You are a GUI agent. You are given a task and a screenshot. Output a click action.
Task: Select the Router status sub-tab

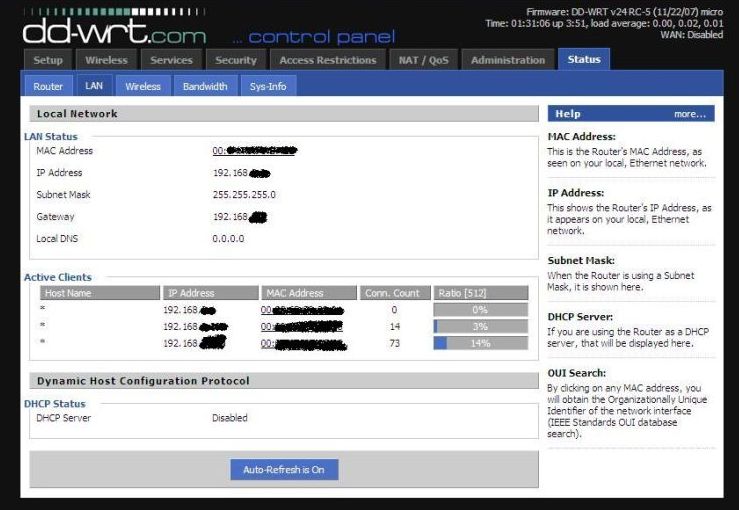coord(48,86)
